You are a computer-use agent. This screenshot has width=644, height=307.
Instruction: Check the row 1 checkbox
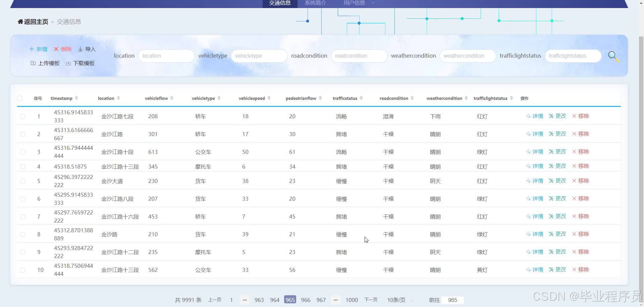pos(23,116)
